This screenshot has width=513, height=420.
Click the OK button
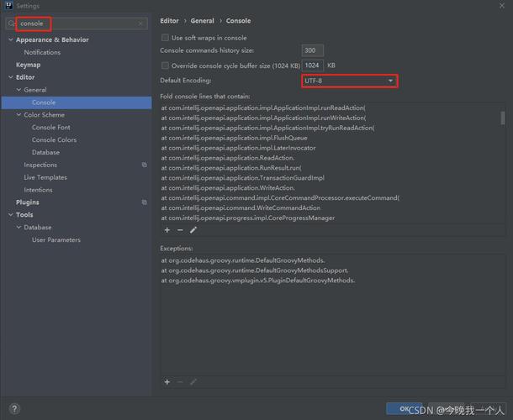coord(405,409)
